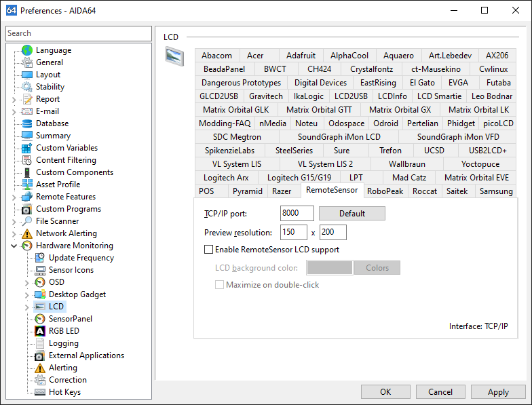The width and height of the screenshot is (532, 405).
Task: Open the Logitech G15/G19 tab
Action: tap(299, 178)
